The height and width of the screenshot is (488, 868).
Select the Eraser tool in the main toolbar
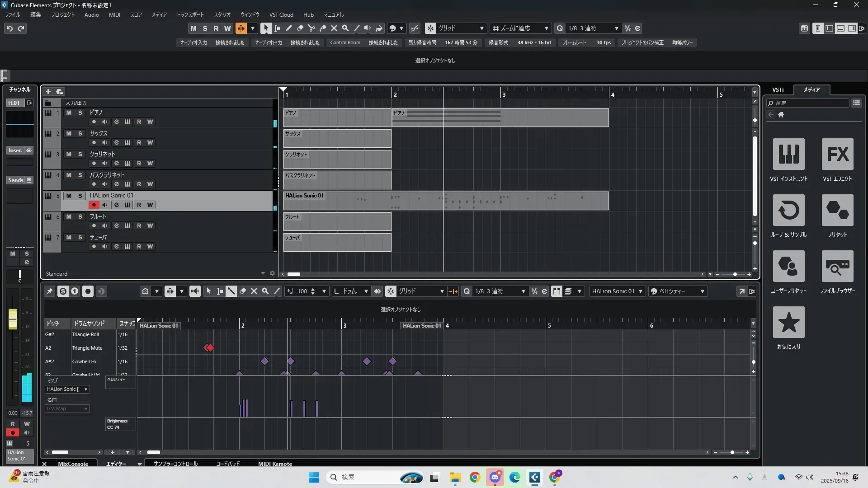point(300,28)
